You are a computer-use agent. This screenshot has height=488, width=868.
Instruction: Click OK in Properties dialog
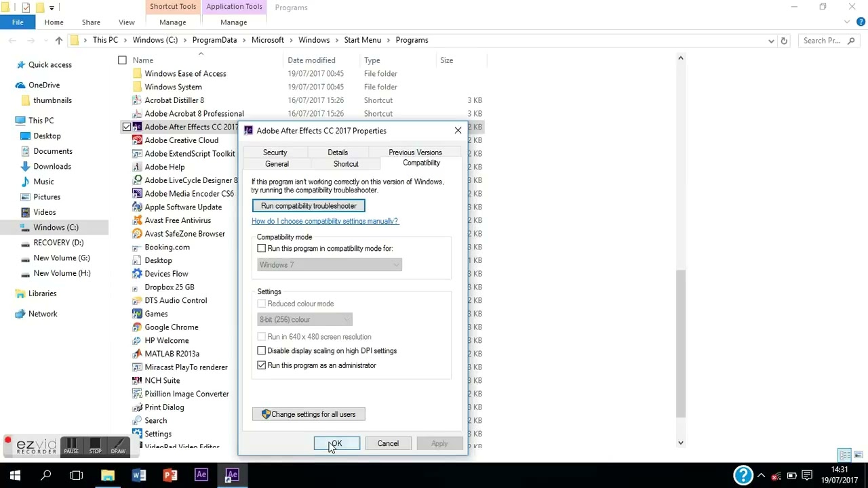pyautogui.click(x=337, y=444)
